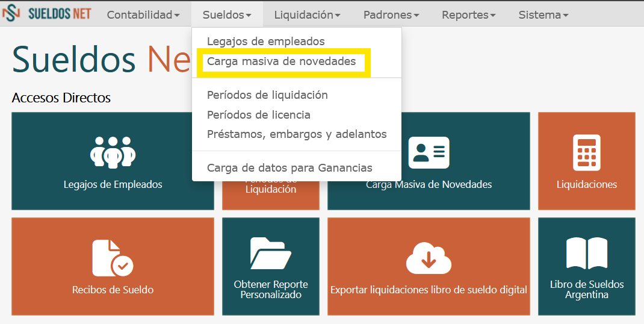The width and height of the screenshot is (644, 324).
Task: Click the open folder report icon
Action: [270, 253]
